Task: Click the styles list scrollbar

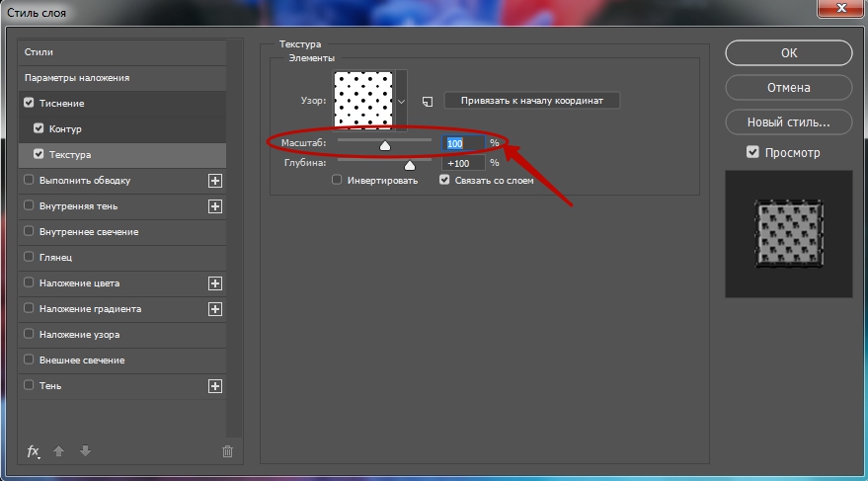Action: click(234, 238)
